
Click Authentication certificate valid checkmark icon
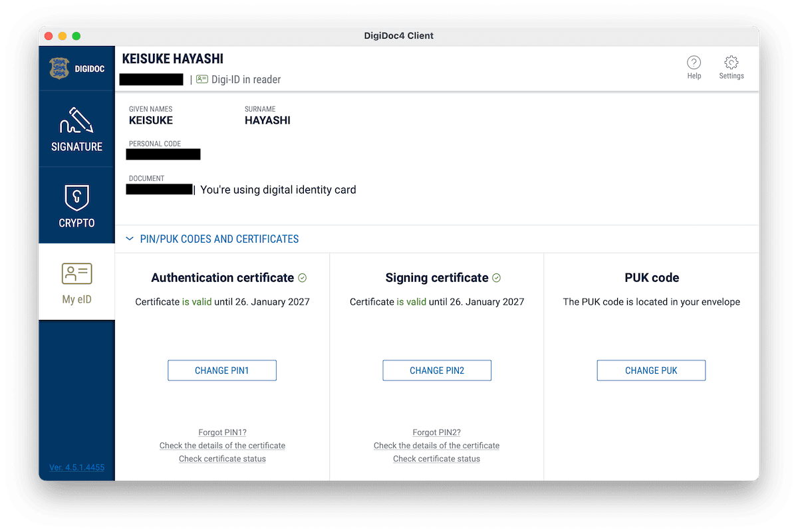tap(303, 278)
